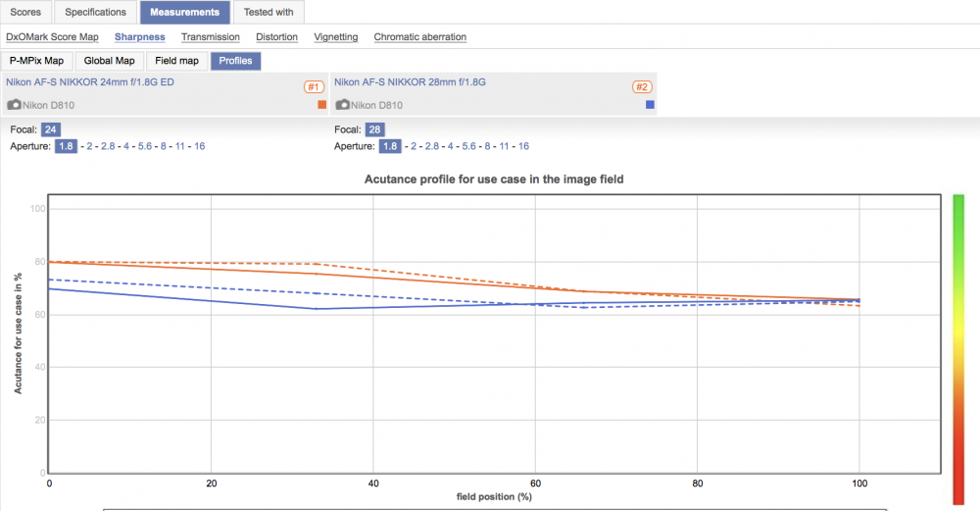Open the Scores tab
980x511 pixels.
click(x=25, y=12)
